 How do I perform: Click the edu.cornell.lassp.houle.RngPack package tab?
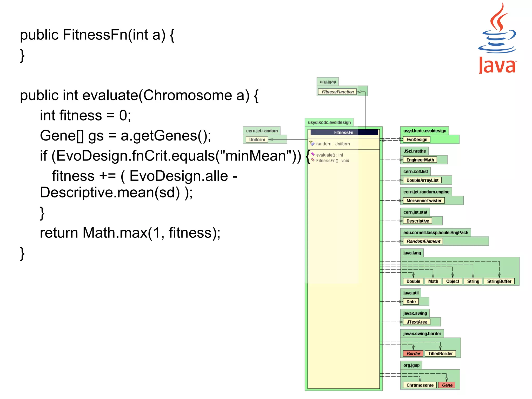pyautogui.click(x=436, y=232)
